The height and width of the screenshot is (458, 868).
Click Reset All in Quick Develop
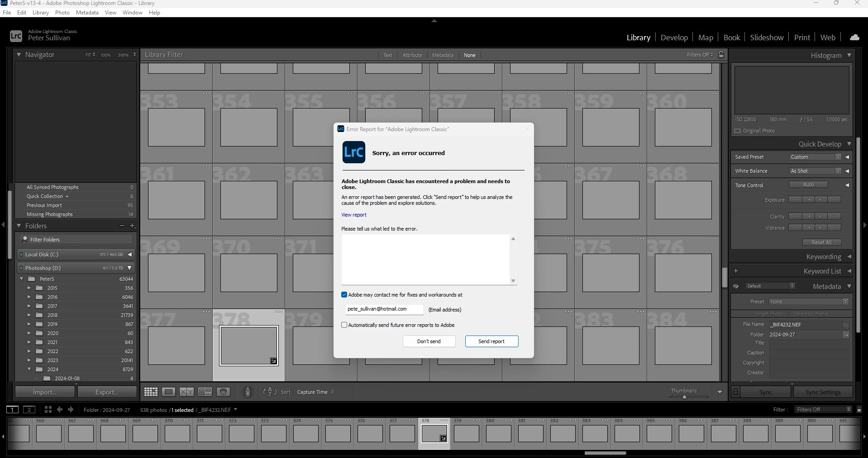pos(822,242)
